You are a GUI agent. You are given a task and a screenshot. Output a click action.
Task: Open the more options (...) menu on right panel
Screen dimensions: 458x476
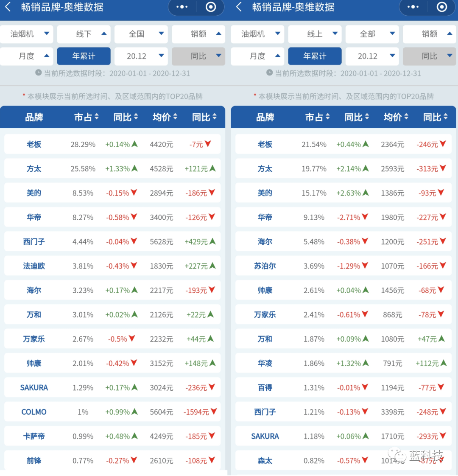[x=412, y=7]
